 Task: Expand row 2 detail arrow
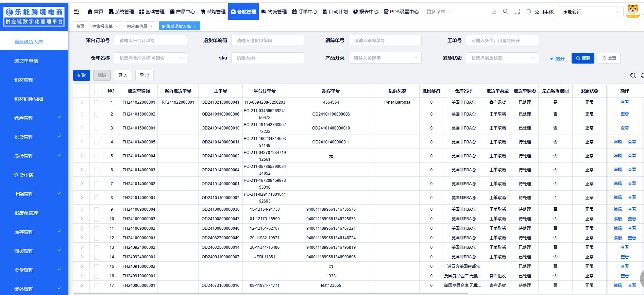pyautogui.click(x=82, y=114)
